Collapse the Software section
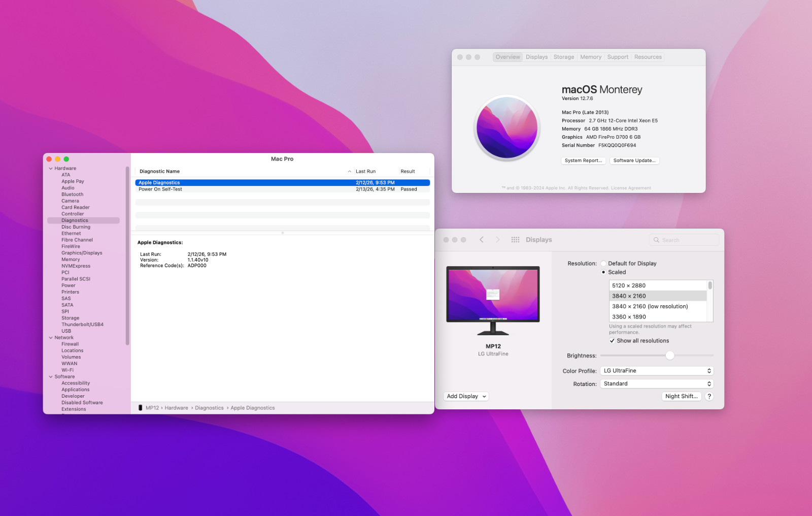This screenshot has width=812, height=516. (x=51, y=377)
